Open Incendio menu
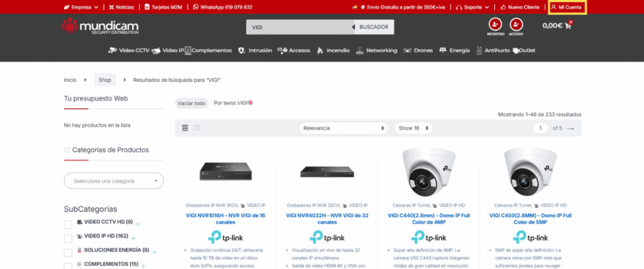Screen dimensions: 644x269 coord(333,50)
